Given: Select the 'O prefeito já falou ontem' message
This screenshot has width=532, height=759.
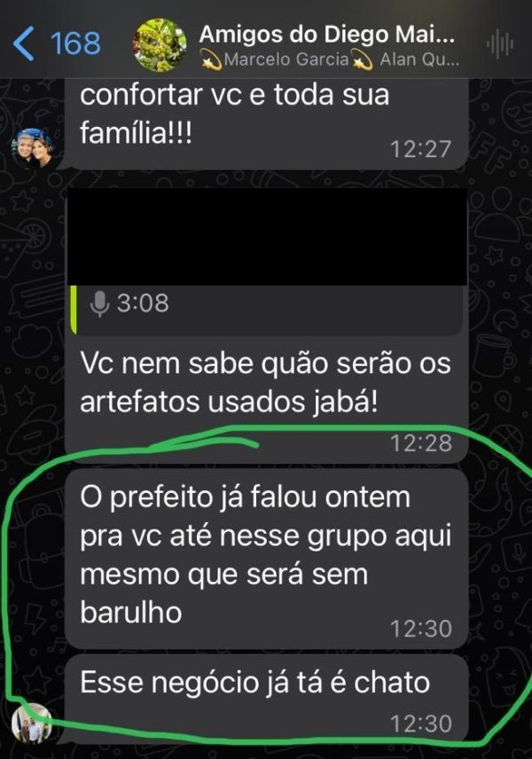Looking at the screenshot, I should [266, 559].
